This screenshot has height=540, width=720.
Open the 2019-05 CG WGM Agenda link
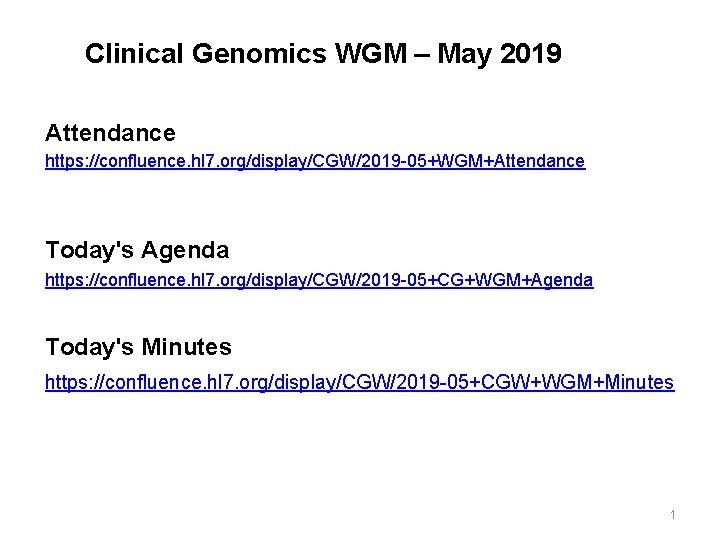pos(319,281)
